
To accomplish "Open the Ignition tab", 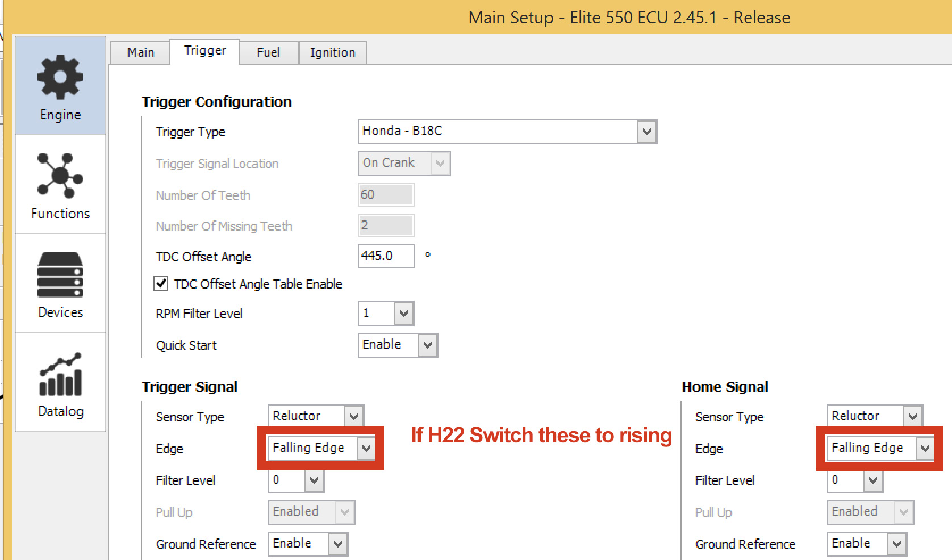I will coord(332,52).
